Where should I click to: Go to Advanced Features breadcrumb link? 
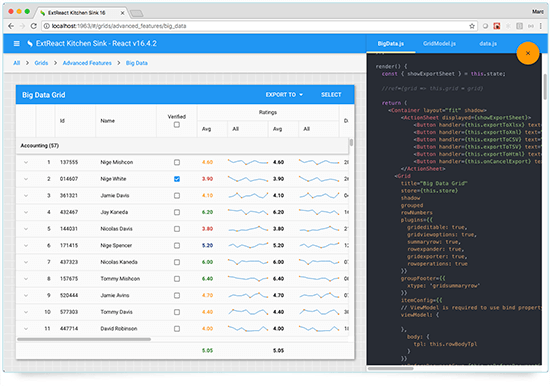click(x=87, y=63)
